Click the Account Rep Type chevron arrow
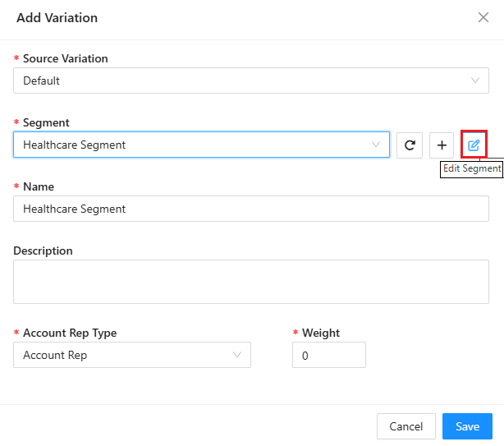Viewport: 504px width, 446px height. tap(238, 355)
